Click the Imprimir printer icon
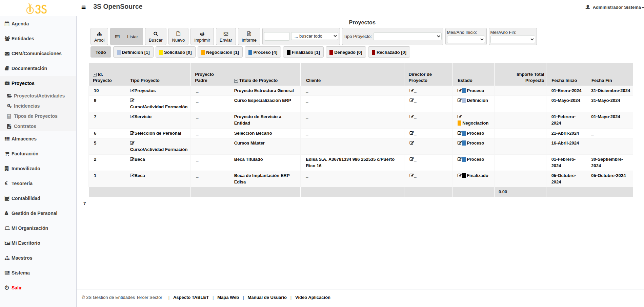The height and width of the screenshot is (307, 644). [202, 34]
